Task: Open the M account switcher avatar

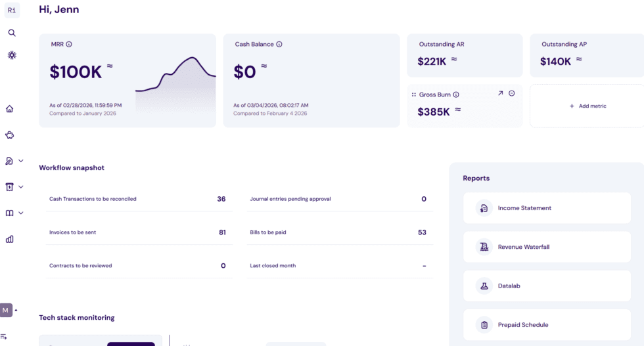Action: pos(6,311)
